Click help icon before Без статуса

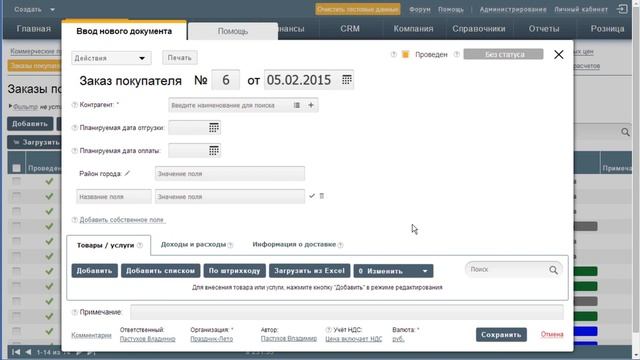[x=457, y=54]
